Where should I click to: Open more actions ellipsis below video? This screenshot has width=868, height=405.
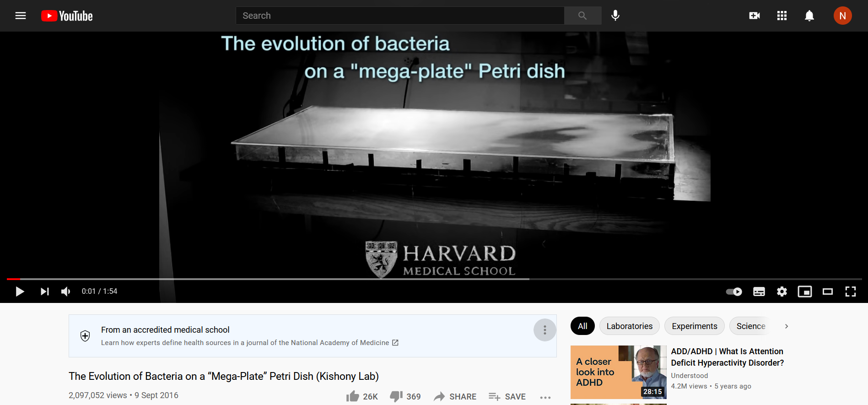pyautogui.click(x=545, y=397)
